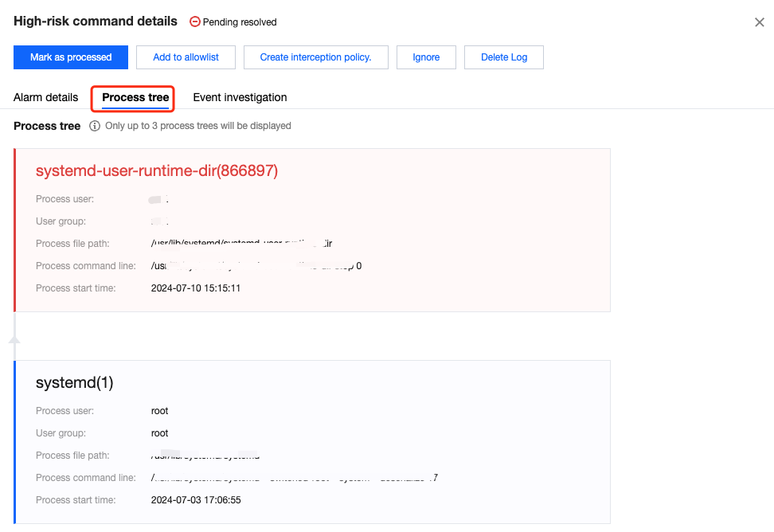Viewport: 774px width, 532px height.
Task: Click the Delete Log button
Action: click(x=504, y=57)
